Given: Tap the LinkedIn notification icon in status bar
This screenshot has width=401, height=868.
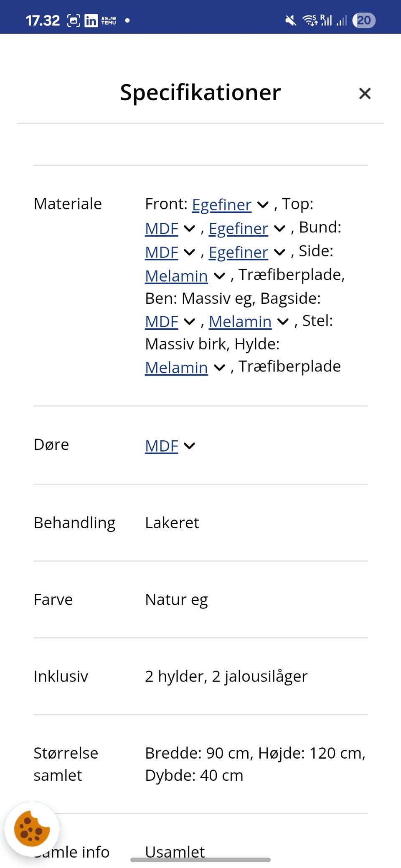Looking at the screenshot, I should click(x=91, y=20).
